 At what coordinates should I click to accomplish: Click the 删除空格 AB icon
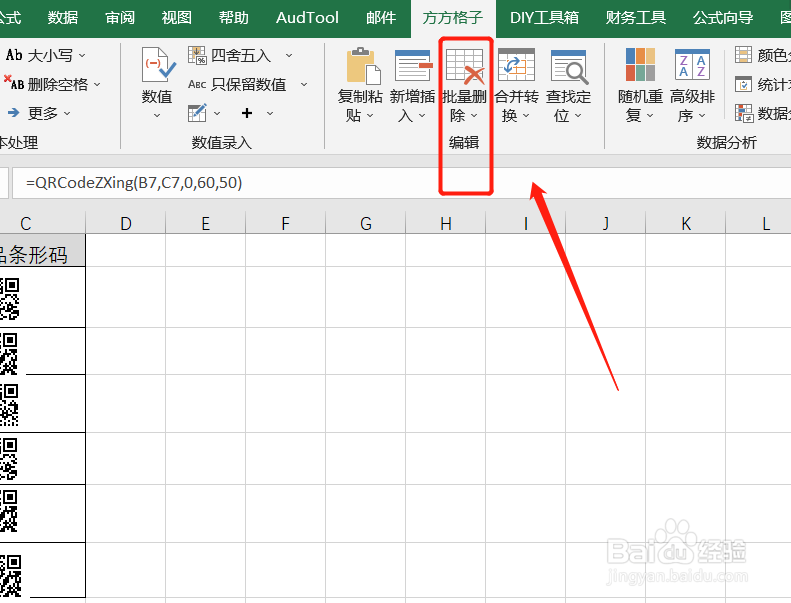tap(14, 83)
